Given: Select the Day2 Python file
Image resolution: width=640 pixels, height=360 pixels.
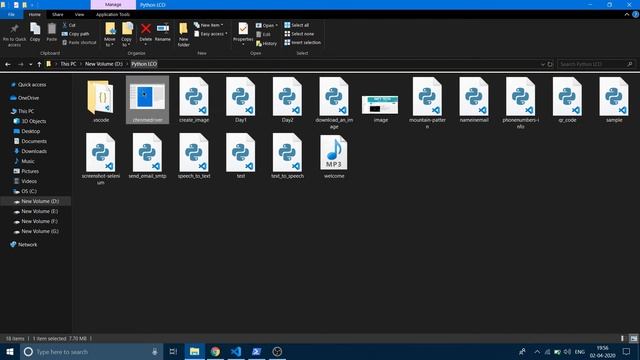Looking at the screenshot, I should tap(287, 101).
